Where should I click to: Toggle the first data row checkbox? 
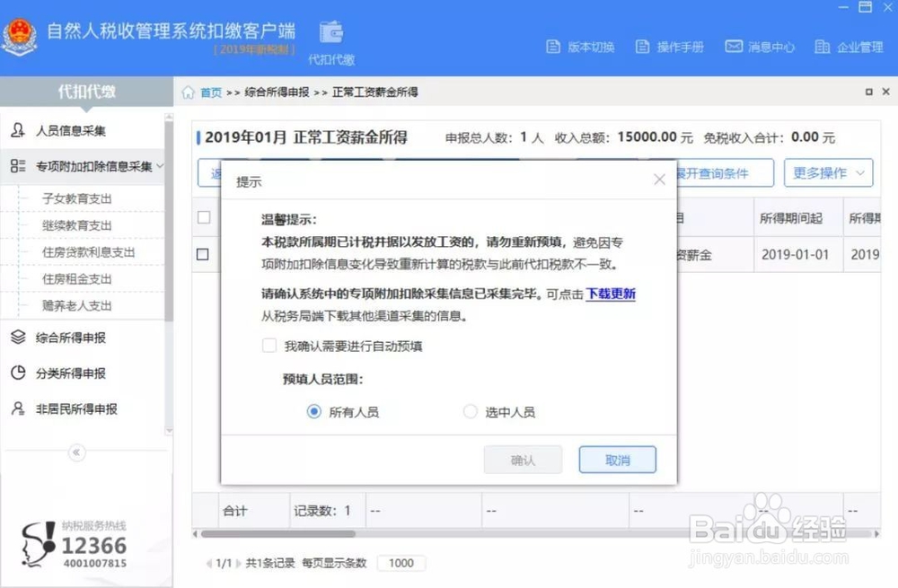click(x=203, y=254)
